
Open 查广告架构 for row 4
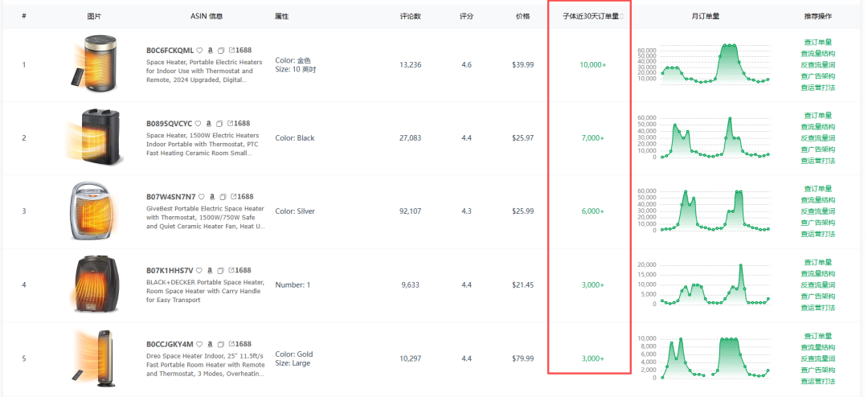click(817, 296)
